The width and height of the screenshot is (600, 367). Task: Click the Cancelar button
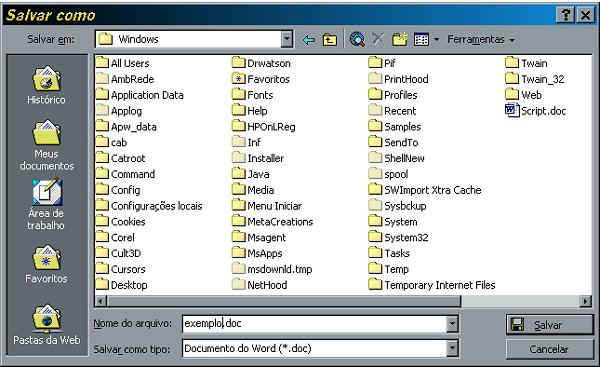coord(549,349)
